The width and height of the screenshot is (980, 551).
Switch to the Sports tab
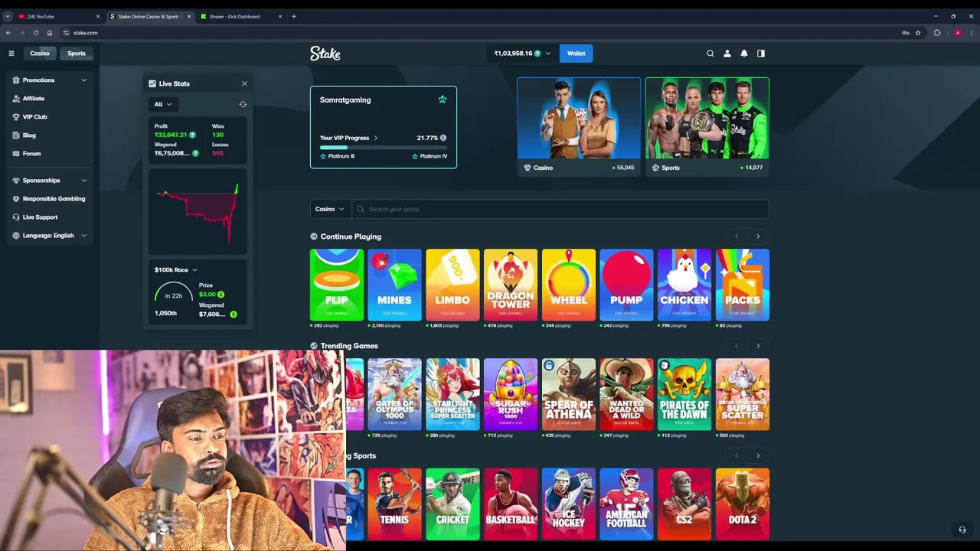(x=77, y=54)
